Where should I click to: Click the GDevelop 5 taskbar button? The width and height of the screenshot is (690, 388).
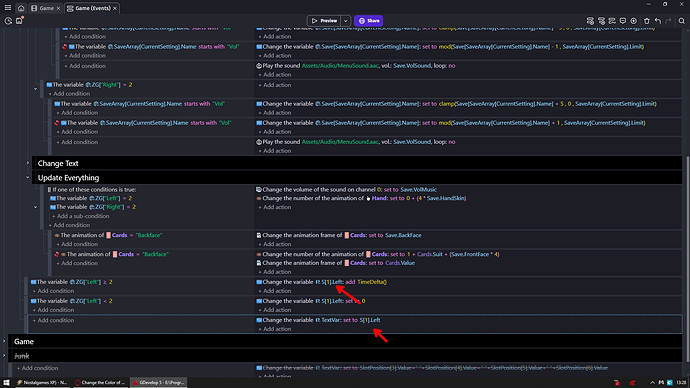pyautogui.click(x=159, y=383)
